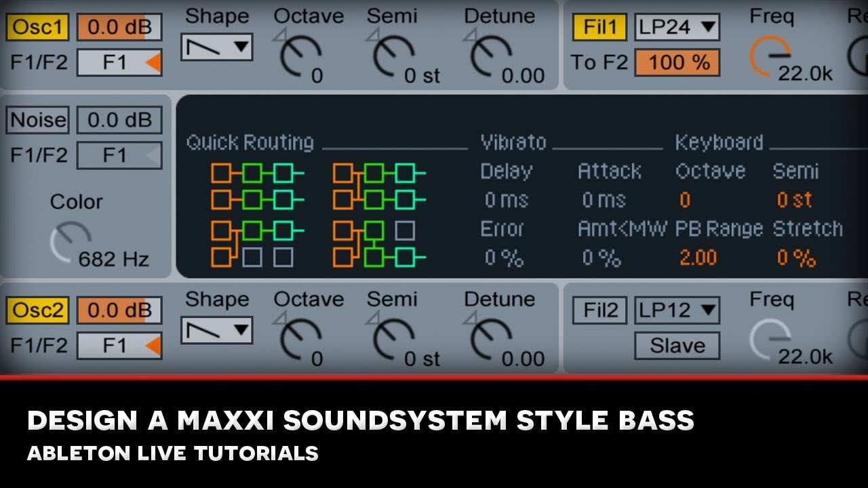Click the Noise F1/F2 balance slider
This screenshot has width=868, height=488.
(x=119, y=155)
